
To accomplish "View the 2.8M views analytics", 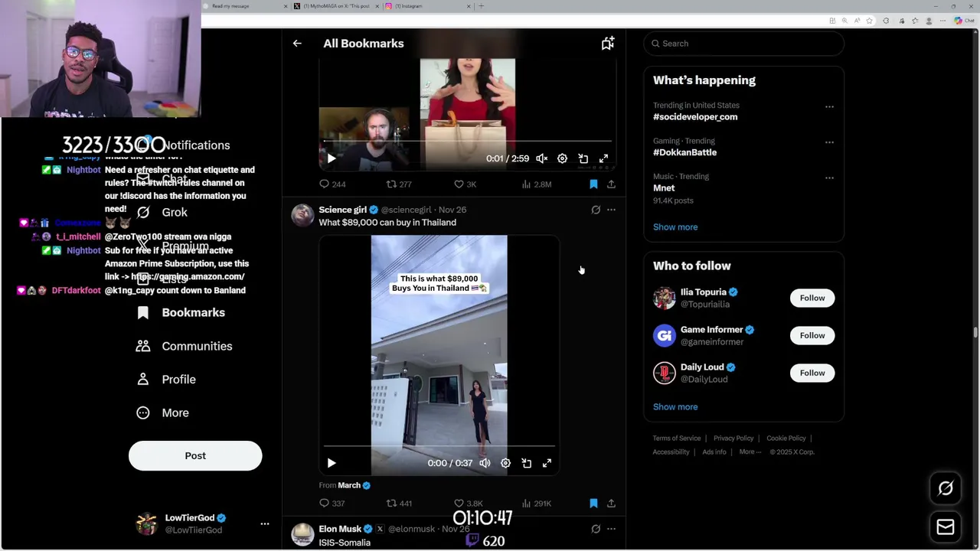I will [x=536, y=184].
